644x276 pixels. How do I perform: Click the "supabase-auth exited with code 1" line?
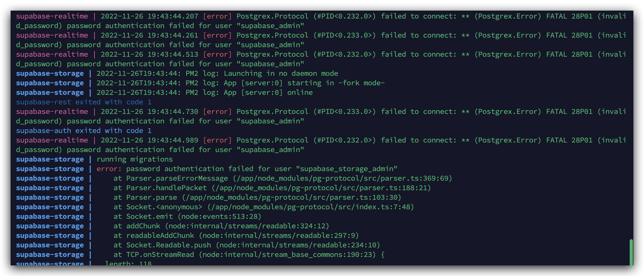84,131
